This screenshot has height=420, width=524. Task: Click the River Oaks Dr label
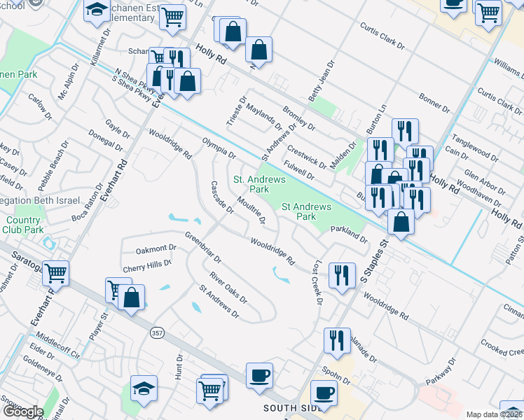(x=228, y=288)
